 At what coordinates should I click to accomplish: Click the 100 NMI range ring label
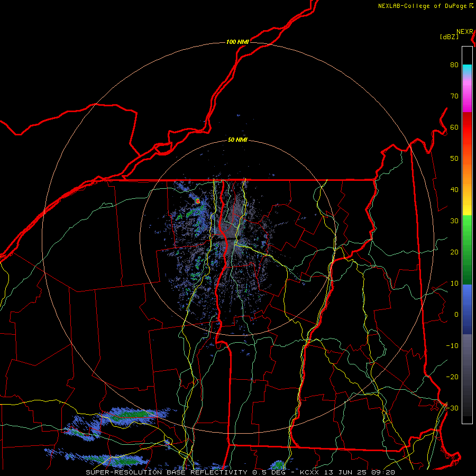click(237, 42)
